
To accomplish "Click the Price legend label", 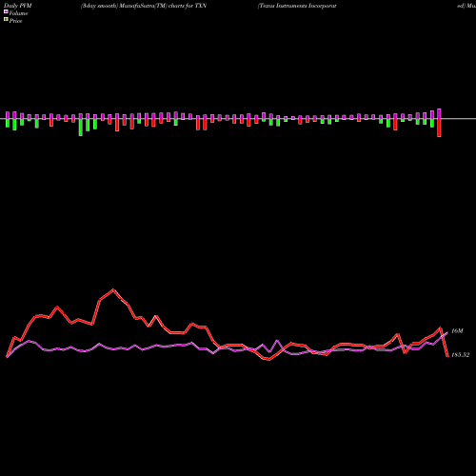I will click(15, 21).
